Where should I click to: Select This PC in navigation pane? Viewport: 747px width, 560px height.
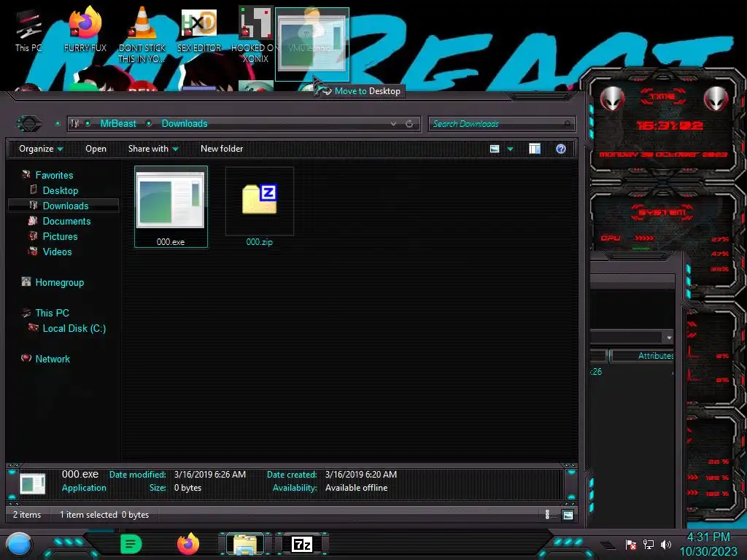[x=52, y=313]
